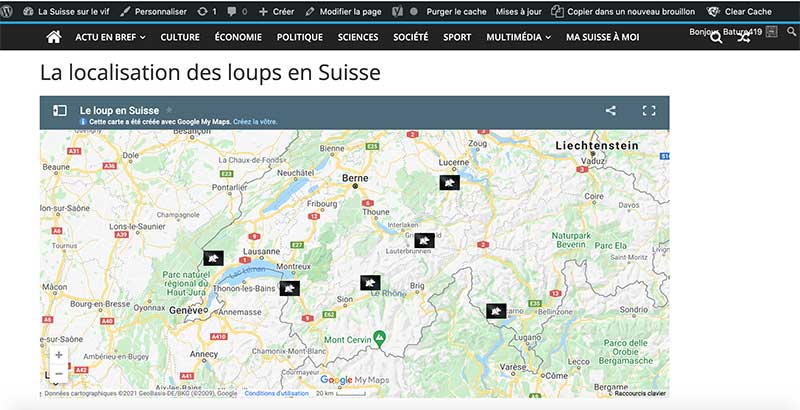Open Conditions d'utilisation link

tap(277, 394)
